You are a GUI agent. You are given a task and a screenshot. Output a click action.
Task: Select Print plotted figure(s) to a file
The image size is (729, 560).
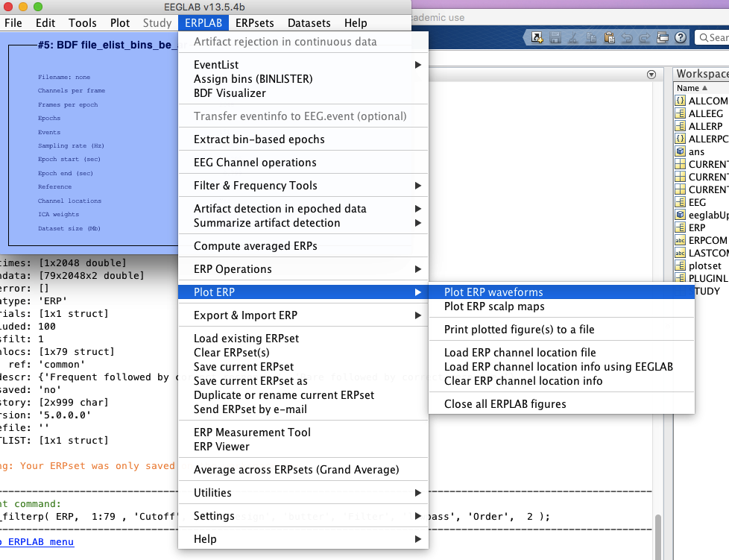pos(561,330)
